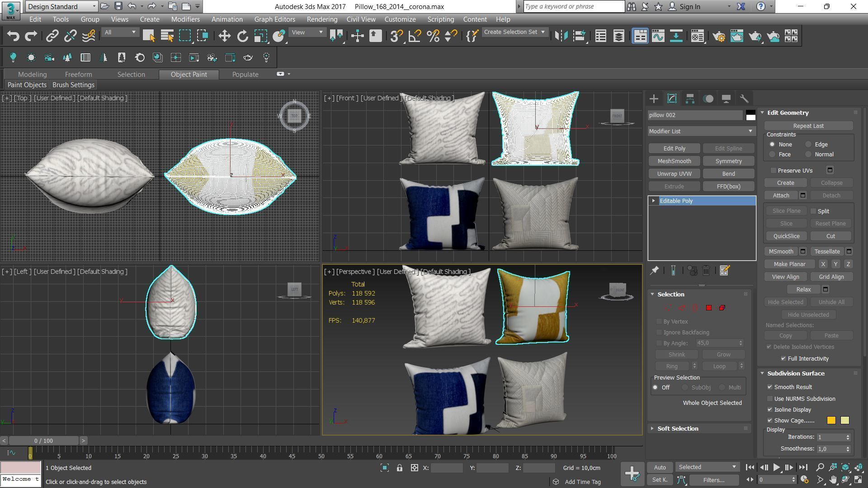
Task: Open the Modifiers menu
Action: coord(185,19)
